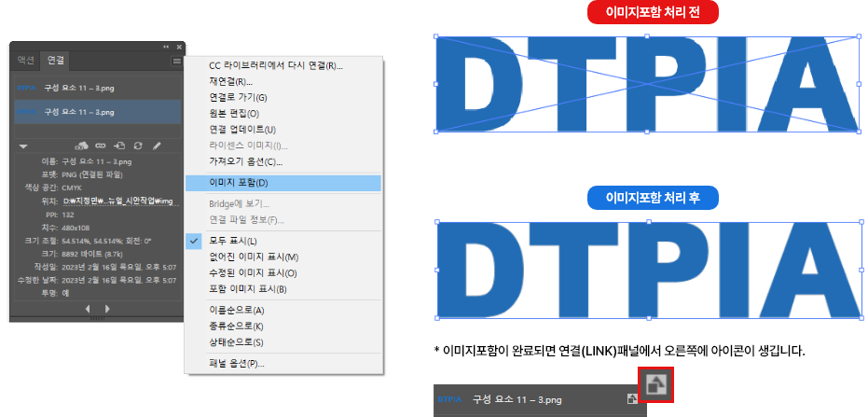Click the PPI value 132

68,215
